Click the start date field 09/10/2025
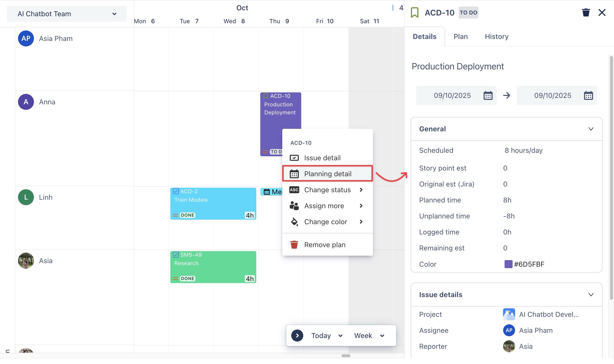The image size is (614, 364). point(452,95)
